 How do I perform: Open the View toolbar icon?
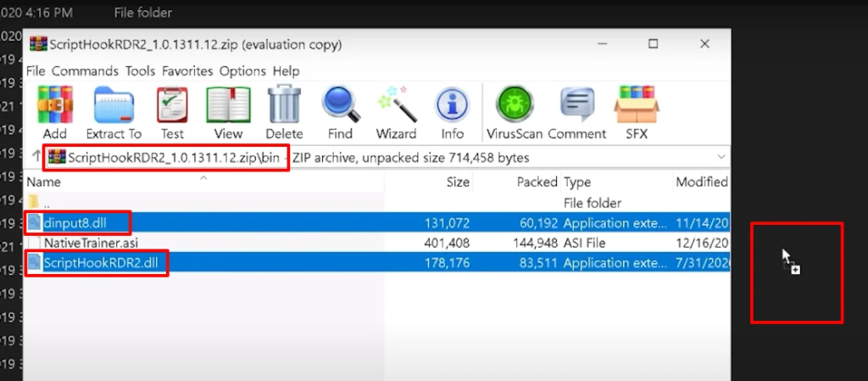click(x=228, y=104)
